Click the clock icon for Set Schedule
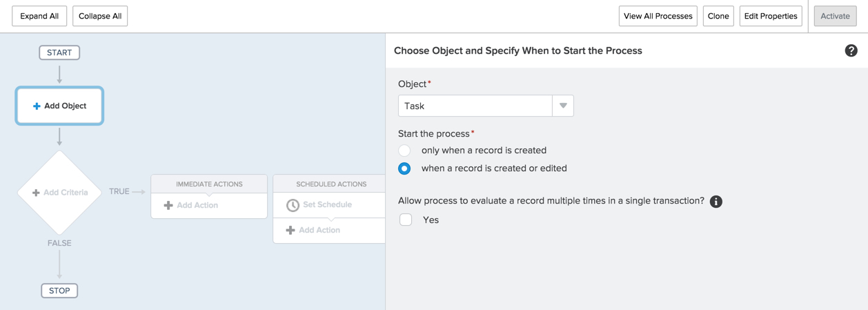 [x=293, y=205]
